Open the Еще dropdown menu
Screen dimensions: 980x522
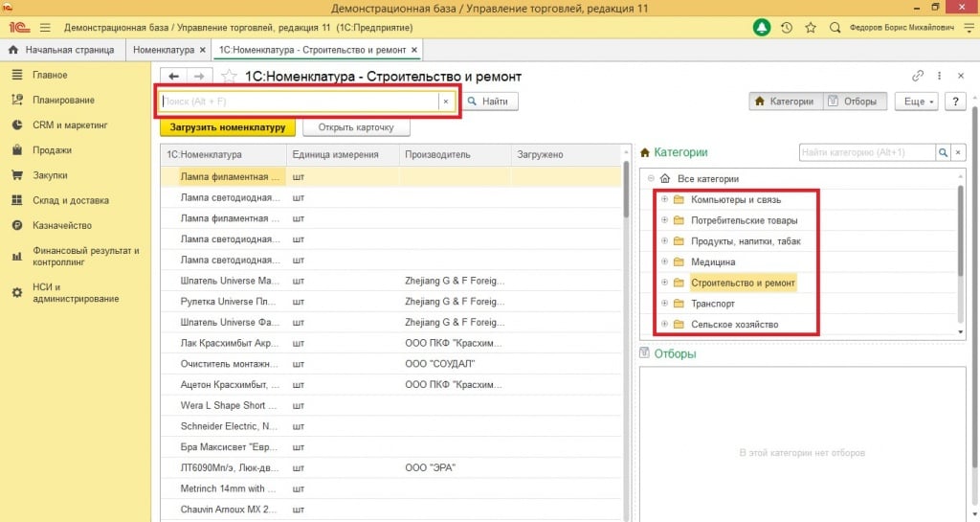point(915,101)
